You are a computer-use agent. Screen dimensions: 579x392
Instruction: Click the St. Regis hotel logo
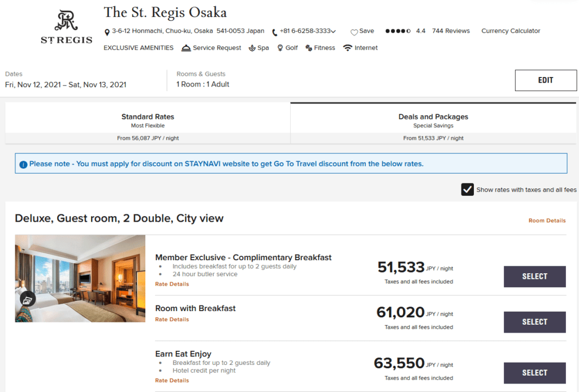click(x=66, y=25)
